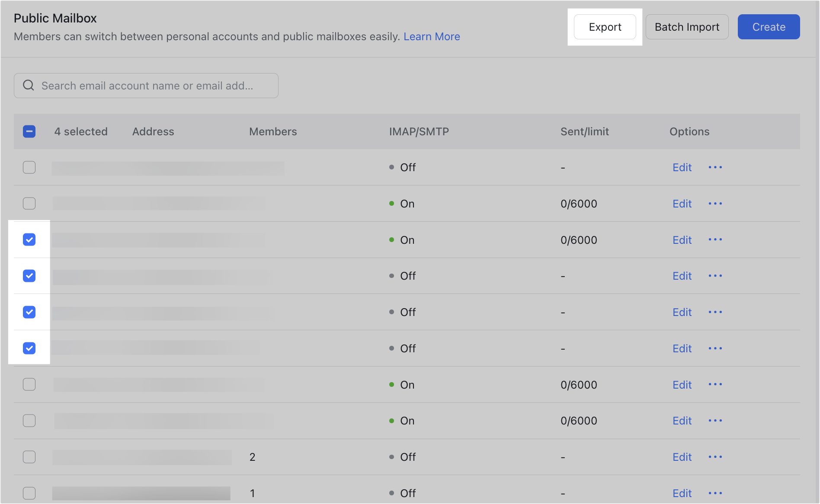Open more options for the first mailbox row
The height and width of the screenshot is (504, 820).
pos(715,167)
